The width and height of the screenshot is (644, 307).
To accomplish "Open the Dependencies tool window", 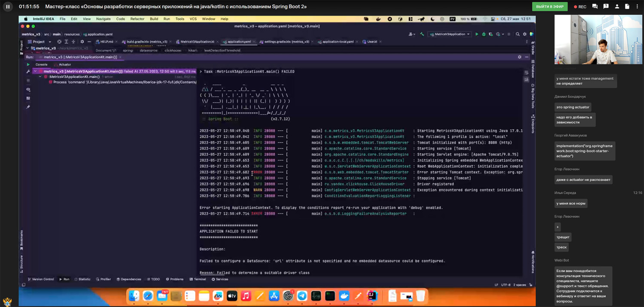I will (129, 279).
